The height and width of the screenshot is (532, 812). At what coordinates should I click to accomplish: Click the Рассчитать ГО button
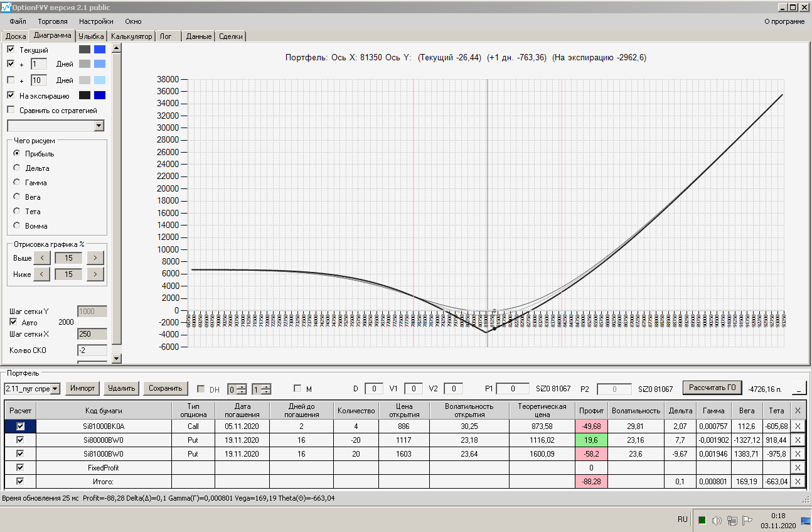click(712, 388)
